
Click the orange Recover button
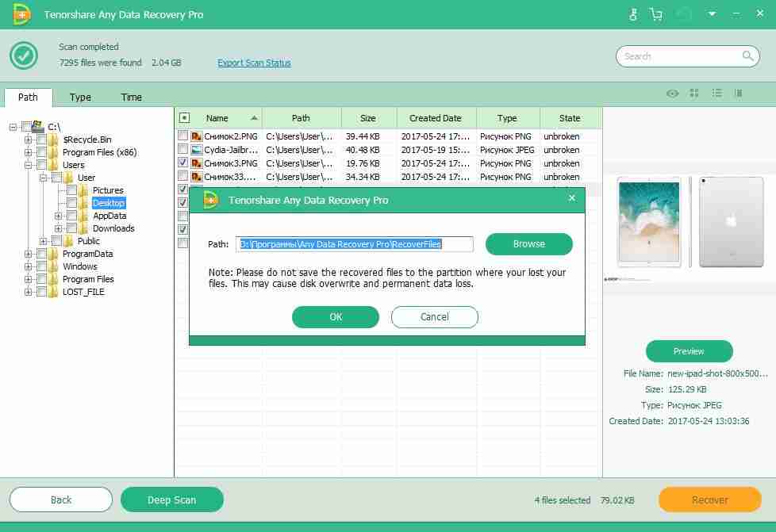(x=709, y=499)
